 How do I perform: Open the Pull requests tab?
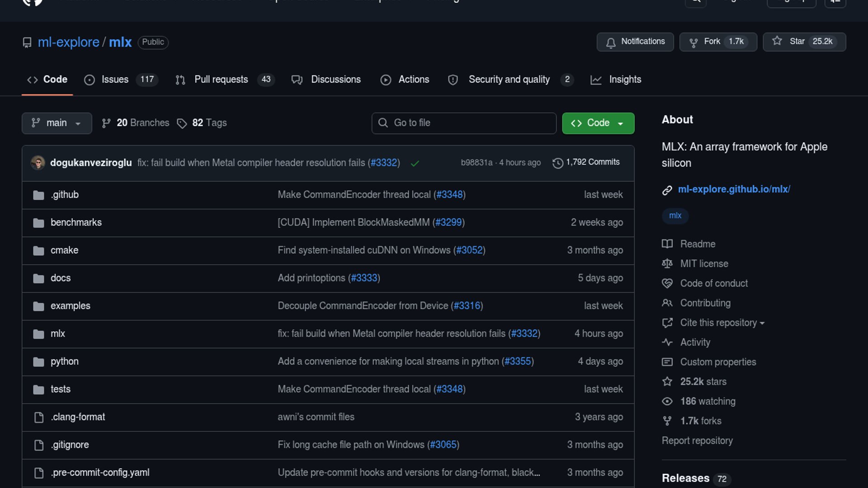(221, 80)
